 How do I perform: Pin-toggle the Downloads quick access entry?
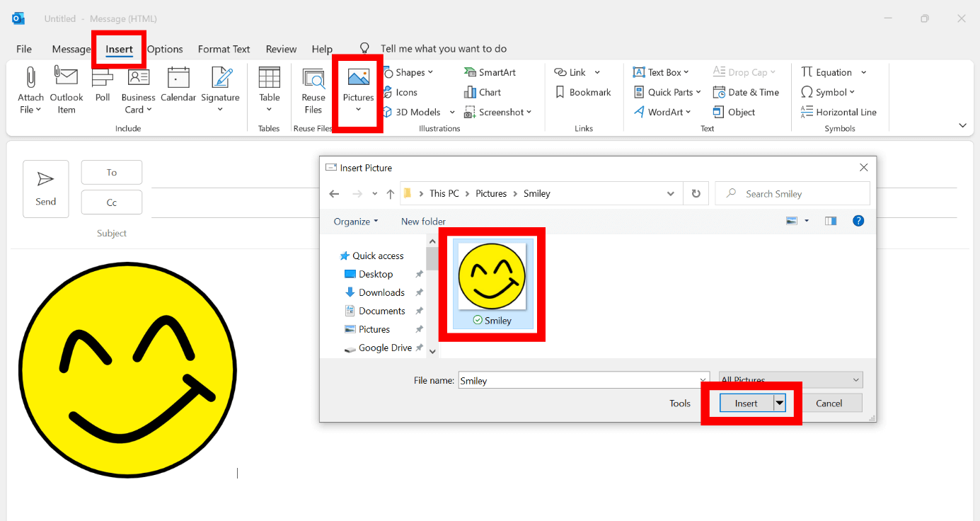[418, 292]
